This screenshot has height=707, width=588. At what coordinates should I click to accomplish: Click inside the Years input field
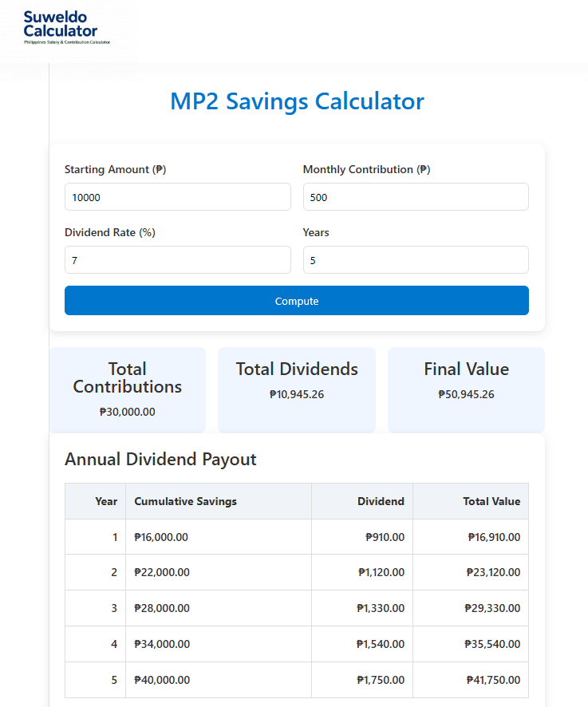click(415, 259)
